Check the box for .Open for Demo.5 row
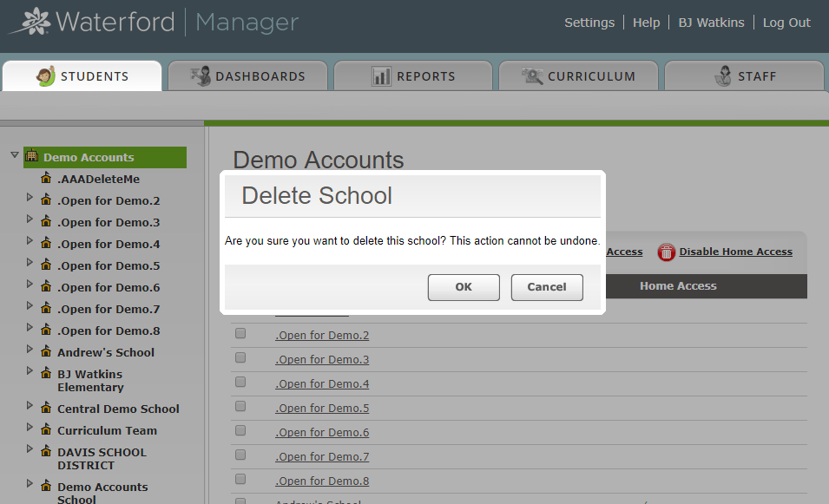Viewport: 829px width, 504px height. click(240, 406)
